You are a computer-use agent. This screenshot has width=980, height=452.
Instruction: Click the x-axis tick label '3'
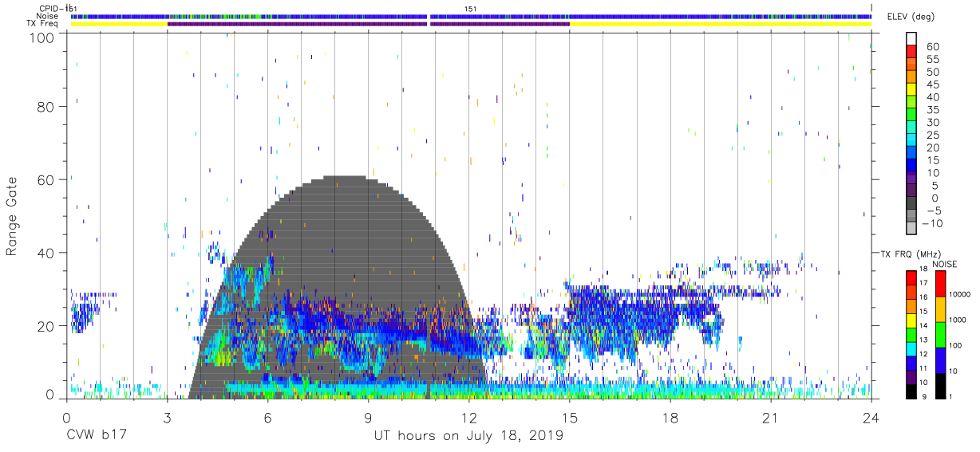point(167,418)
